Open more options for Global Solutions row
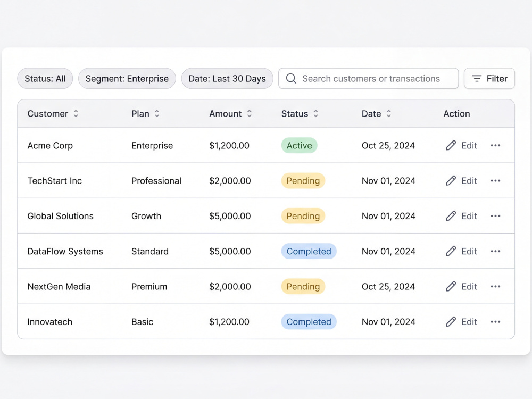The width and height of the screenshot is (532, 399). pos(495,216)
